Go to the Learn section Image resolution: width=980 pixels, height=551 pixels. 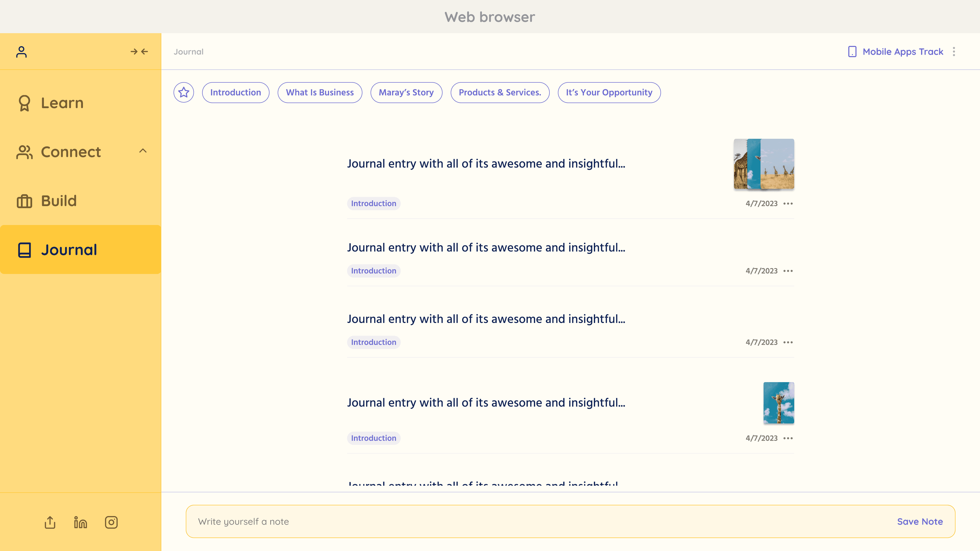coord(81,103)
